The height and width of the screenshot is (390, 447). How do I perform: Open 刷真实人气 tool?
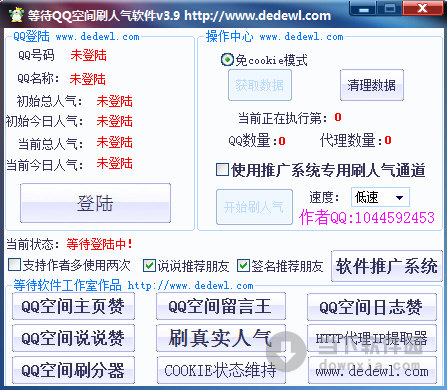click(x=221, y=338)
